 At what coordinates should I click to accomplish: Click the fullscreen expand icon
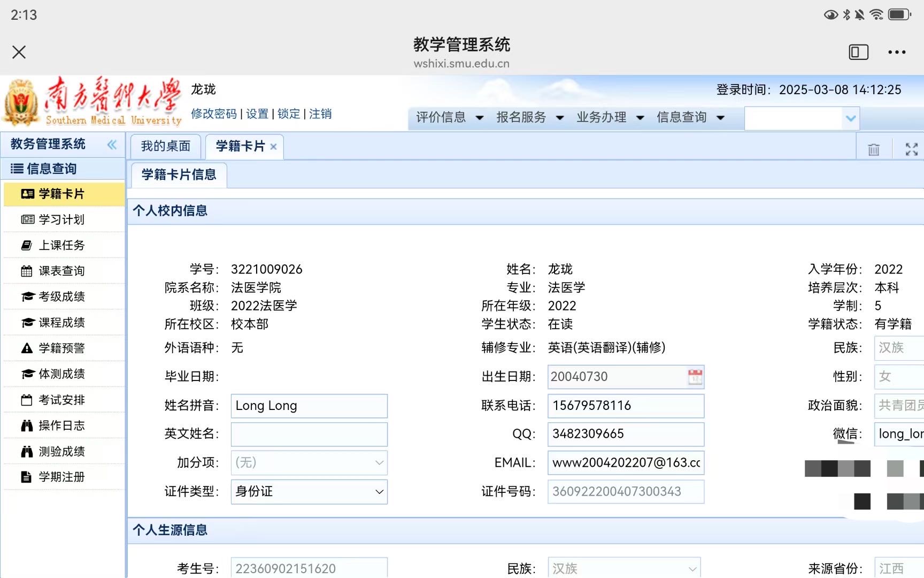(911, 149)
